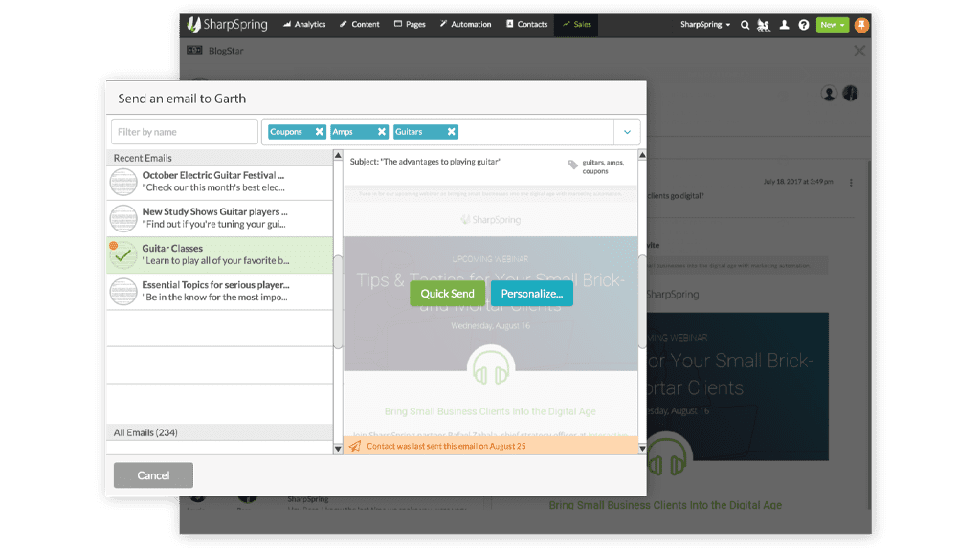Toggle the October Electric Guitar Festival circle

pos(123,183)
